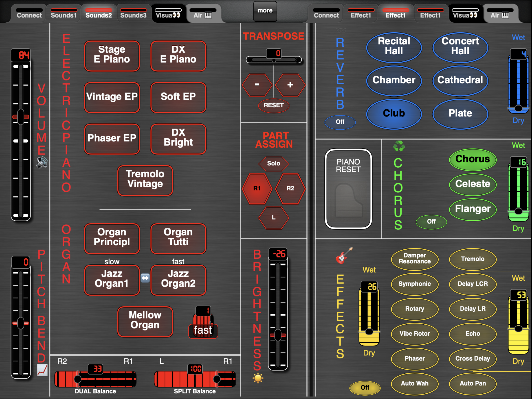Click the glasses icon above Reverb
532x399 pixels.
pos(341,31)
